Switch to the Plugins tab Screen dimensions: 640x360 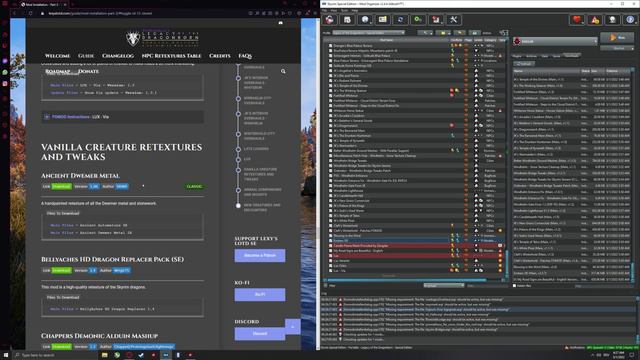[517, 56]
